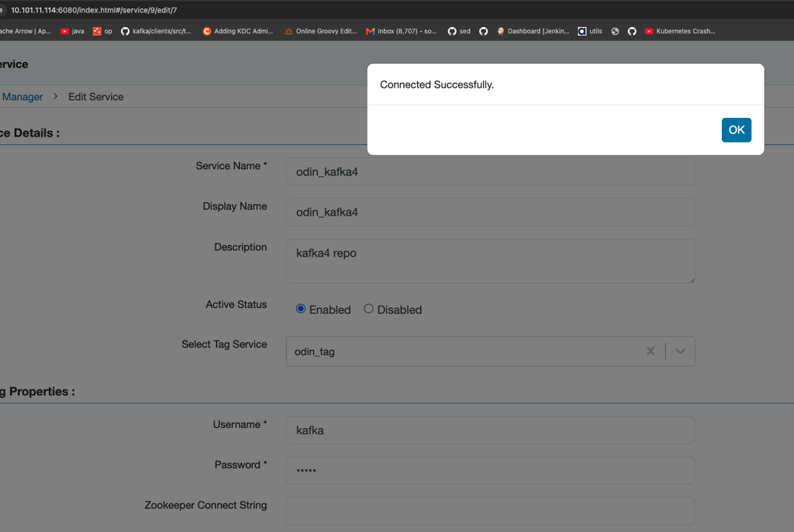This screenshot has height=532, width=794.
Task: Open the sed GitHub bookmark
Action: pyautogui.click(x=459, y=32)
